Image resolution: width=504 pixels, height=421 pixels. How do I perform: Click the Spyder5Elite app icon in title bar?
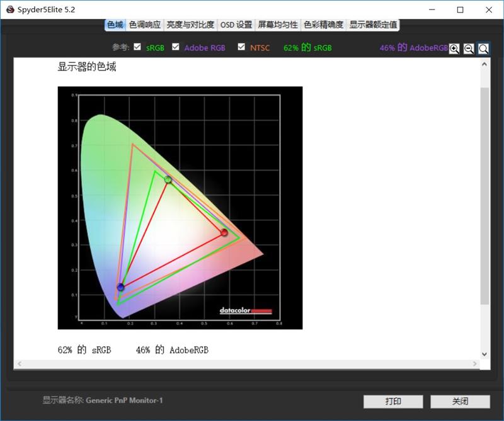click(x=9, y=10)
